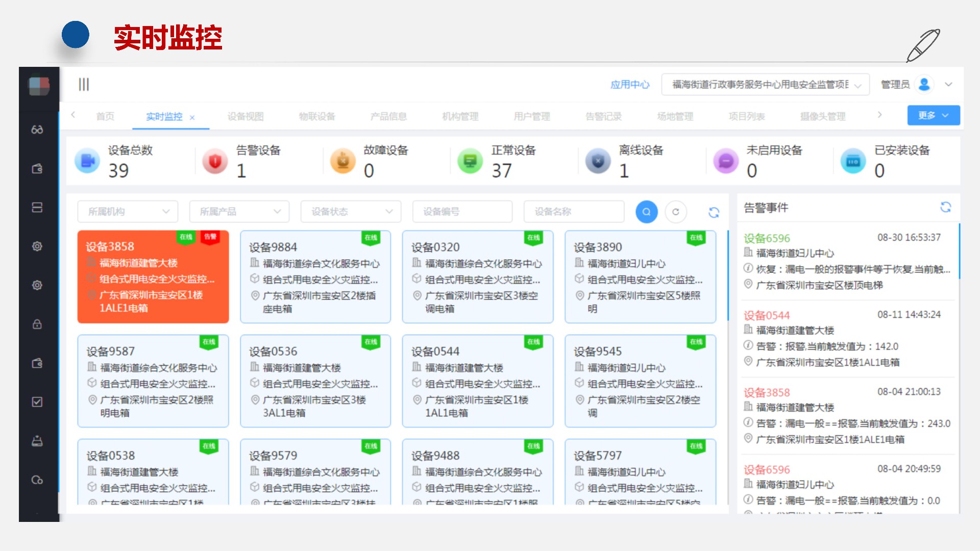The height and width of the screenshot is (551, 980).
Task: Open the 应用中心 link
Action: point(630,85)
